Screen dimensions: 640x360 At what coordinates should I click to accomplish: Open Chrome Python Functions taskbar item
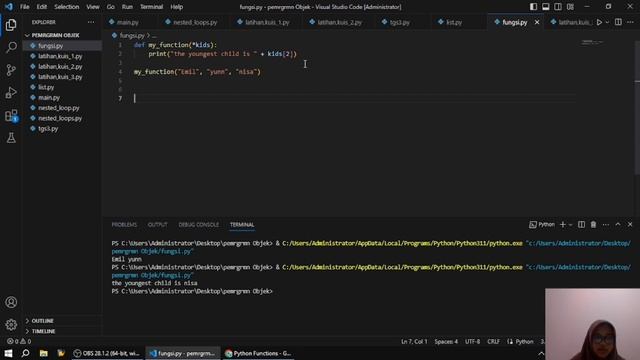258,353
